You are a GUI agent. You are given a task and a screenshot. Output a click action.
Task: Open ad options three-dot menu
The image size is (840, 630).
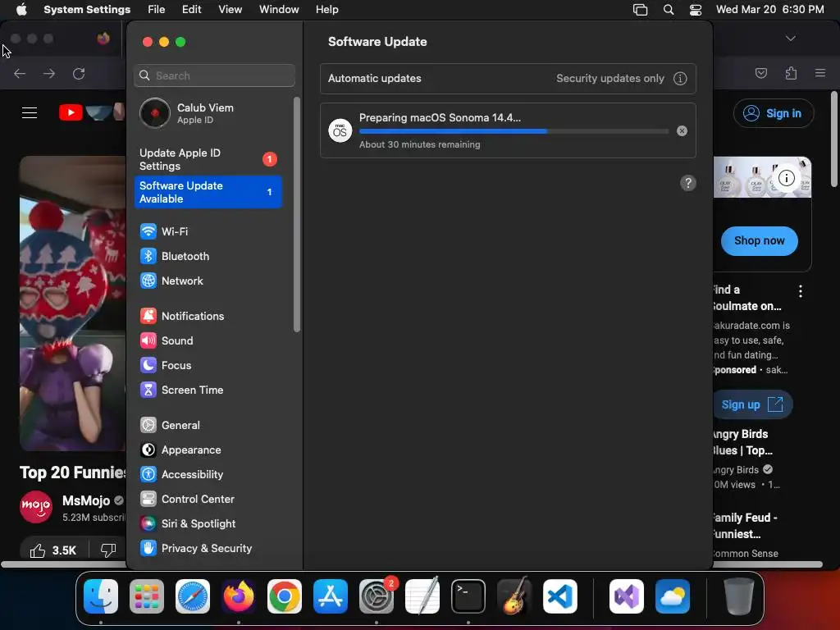coord(801,291)
